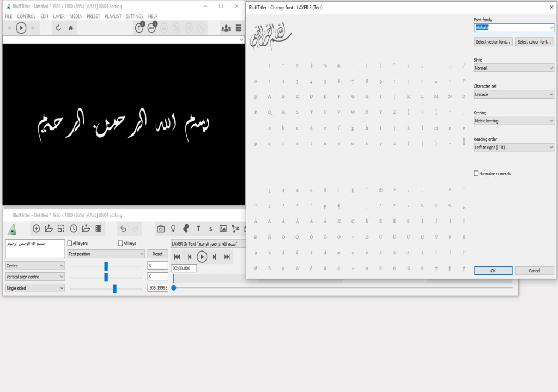Jump to first key in timeline controls

[177, 257]
